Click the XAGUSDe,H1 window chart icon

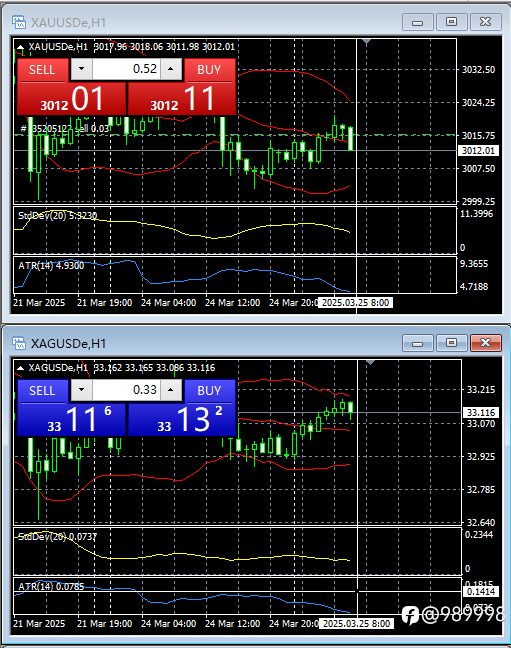tap(19, 343)
